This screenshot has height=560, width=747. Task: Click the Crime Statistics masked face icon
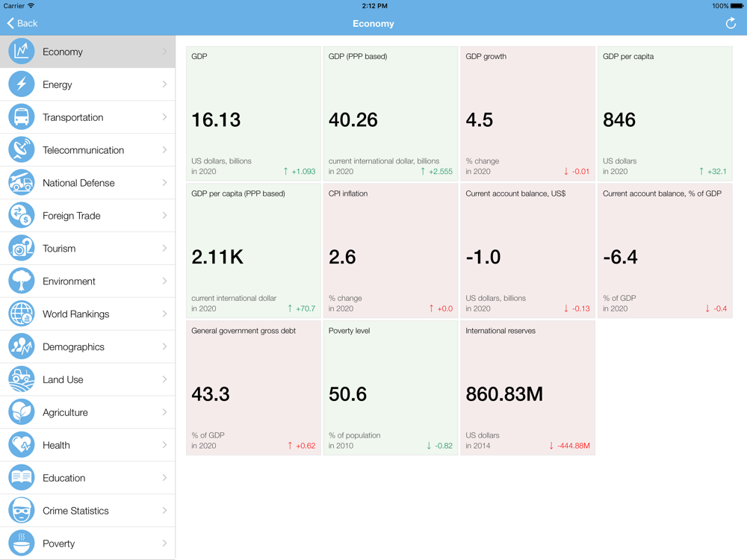tap(22, 511)
